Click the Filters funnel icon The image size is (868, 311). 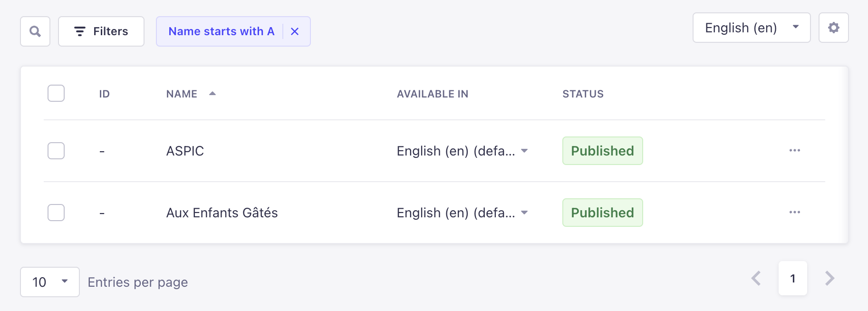pos(80,31)
